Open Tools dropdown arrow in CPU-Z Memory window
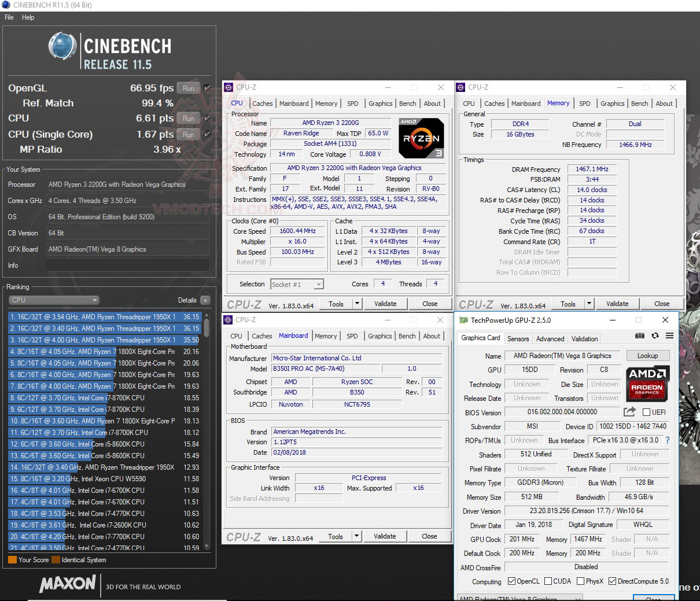700x601 pixels. point(590,304)
